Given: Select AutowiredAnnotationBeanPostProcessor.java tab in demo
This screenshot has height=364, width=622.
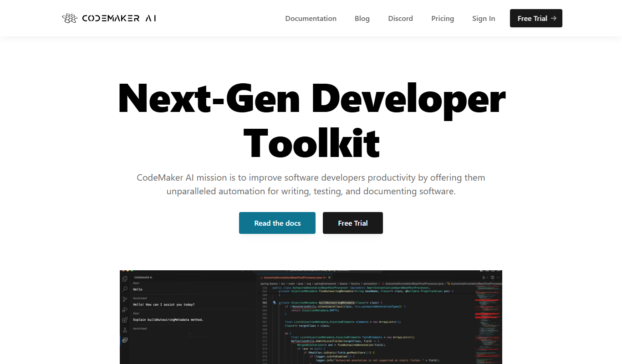Looking at the screenshot, I should click(x=294, y=277).
